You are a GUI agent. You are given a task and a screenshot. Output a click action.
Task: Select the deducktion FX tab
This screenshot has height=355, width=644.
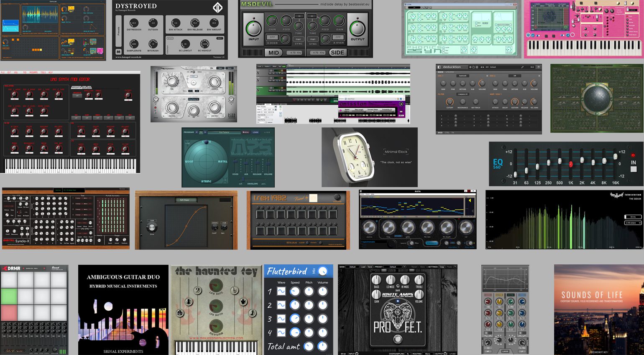click(x=453, y=133)
